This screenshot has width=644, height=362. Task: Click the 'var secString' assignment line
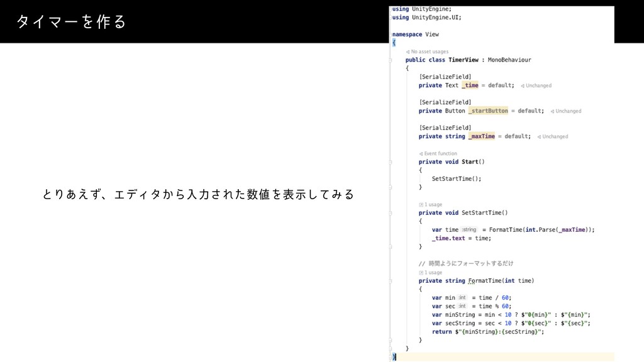point(511,324)
